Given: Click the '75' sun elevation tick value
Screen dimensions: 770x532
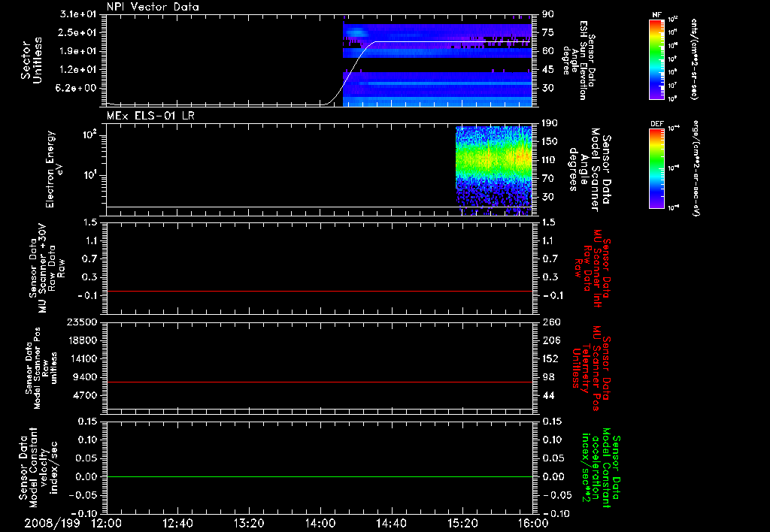Looking at the screenshot, I should coord(548,32).
